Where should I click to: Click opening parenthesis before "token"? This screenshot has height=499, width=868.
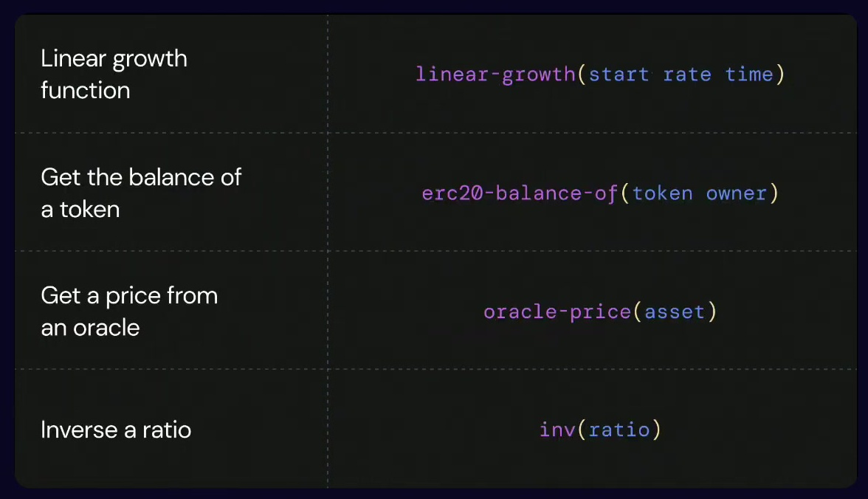[624, 193]
